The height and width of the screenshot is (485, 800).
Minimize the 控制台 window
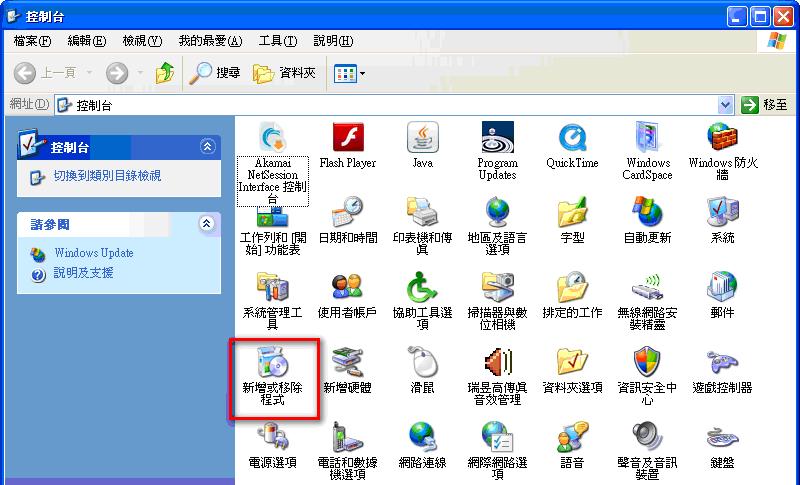point(736,17)
